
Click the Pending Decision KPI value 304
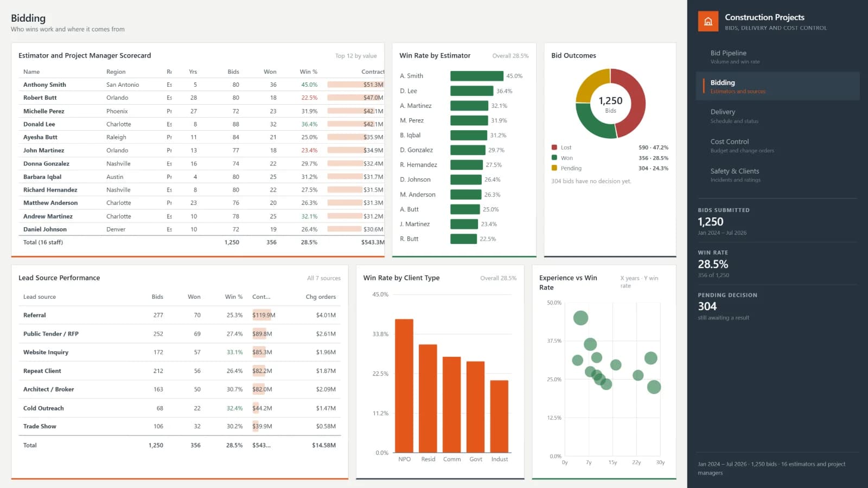click(707, 306)
